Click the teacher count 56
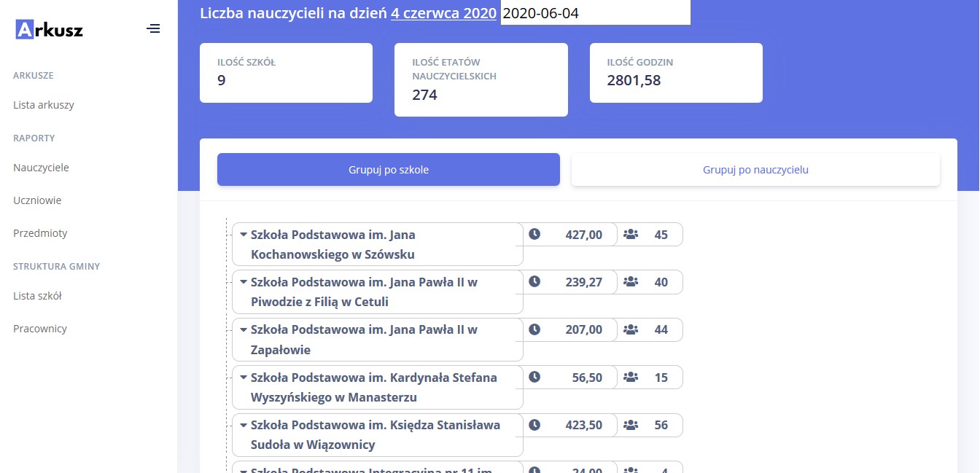This screenshot has height=473, width=980. pos(661,425)
